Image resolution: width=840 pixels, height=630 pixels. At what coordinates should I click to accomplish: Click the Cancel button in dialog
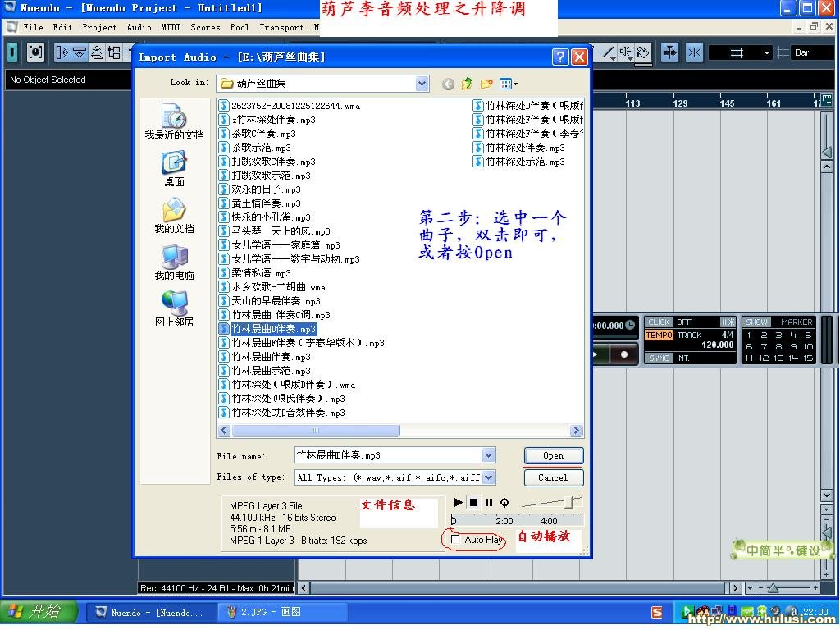click(x=554, y=477)
